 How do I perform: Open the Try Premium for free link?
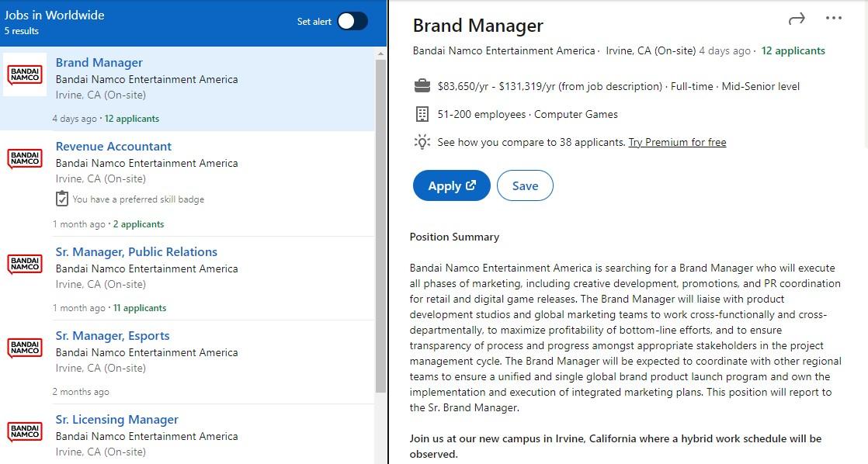[x=677, y=142]
